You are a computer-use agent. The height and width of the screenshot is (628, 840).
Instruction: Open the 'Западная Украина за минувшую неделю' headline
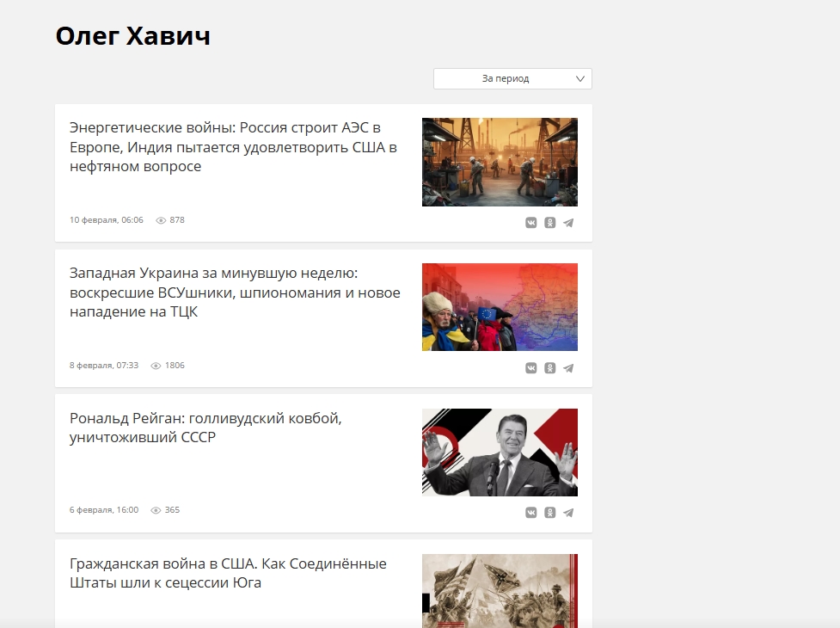point(235,292)
